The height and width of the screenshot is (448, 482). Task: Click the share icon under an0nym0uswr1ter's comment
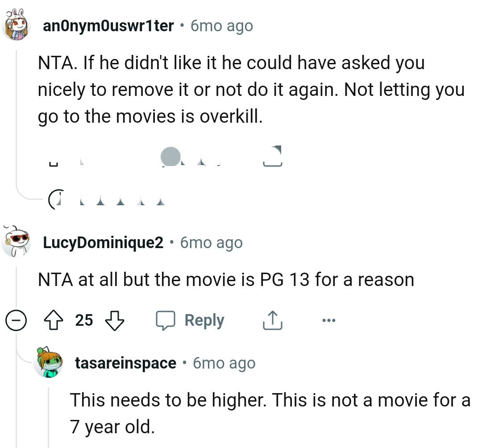272,157
